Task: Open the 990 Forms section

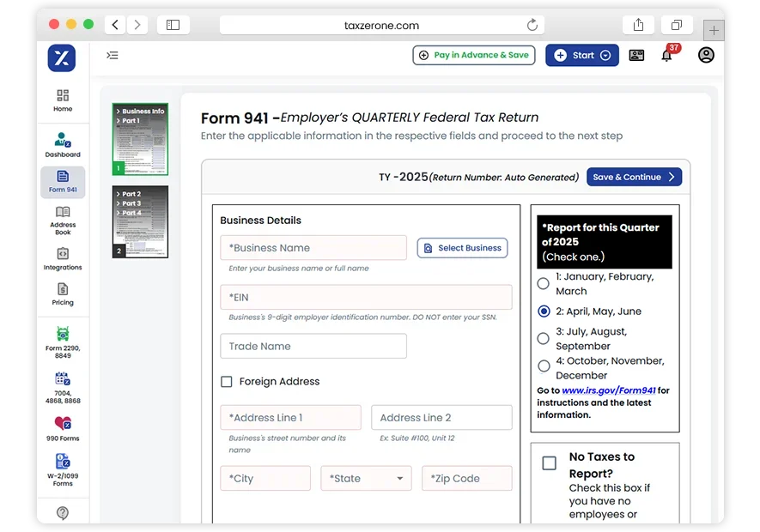Action: 62,427
